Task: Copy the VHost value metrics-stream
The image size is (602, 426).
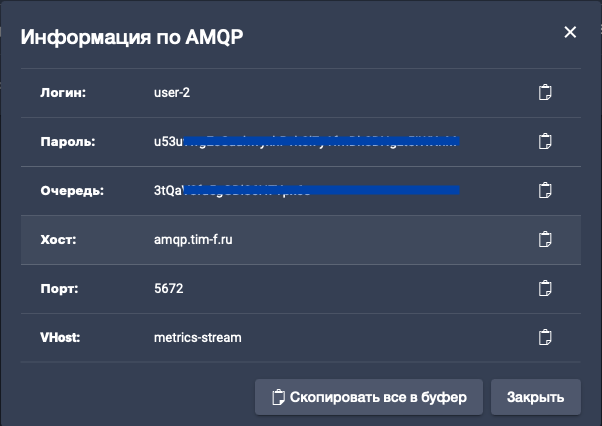Action: [545, 337]
